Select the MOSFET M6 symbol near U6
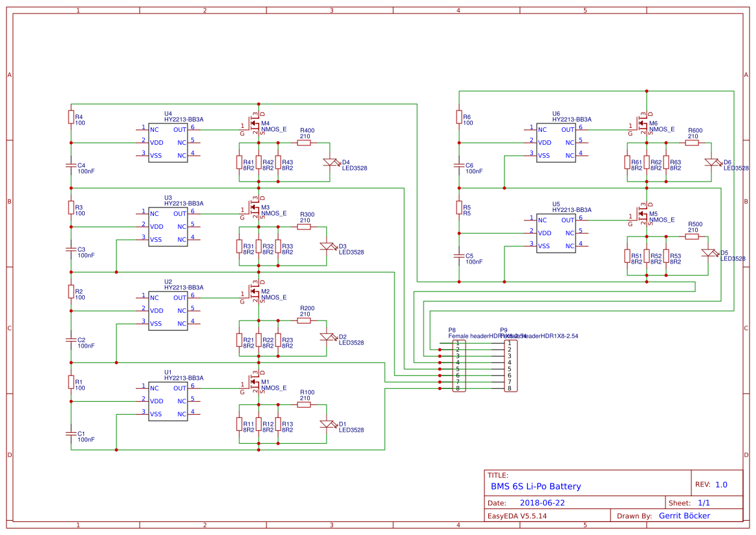This screenshot has width=756, height=535. click(642, 124)
